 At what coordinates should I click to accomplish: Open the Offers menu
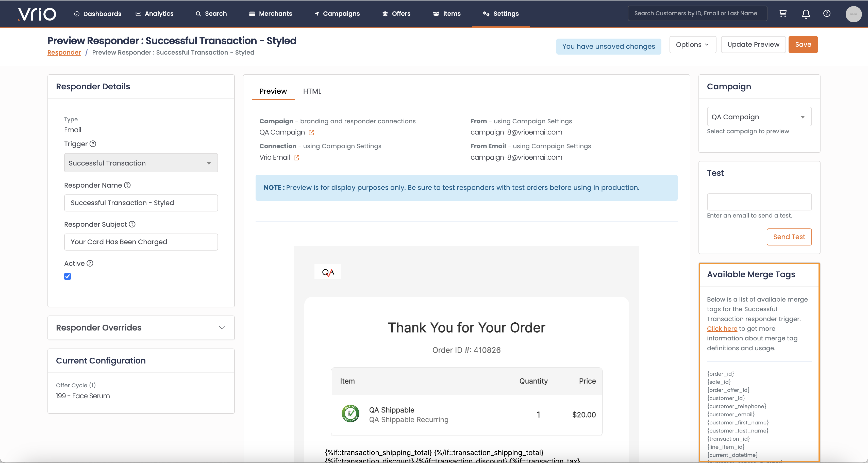click(x=396, y=13)
